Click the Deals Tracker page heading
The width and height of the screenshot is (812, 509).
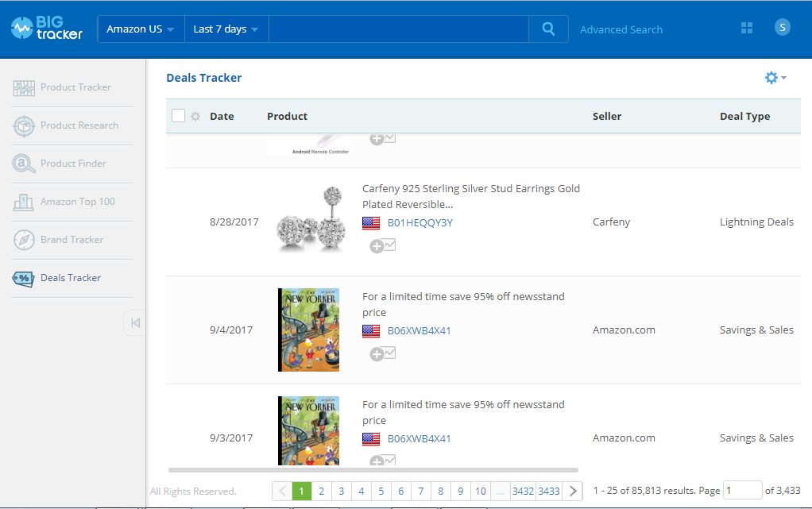coord(204,78)
